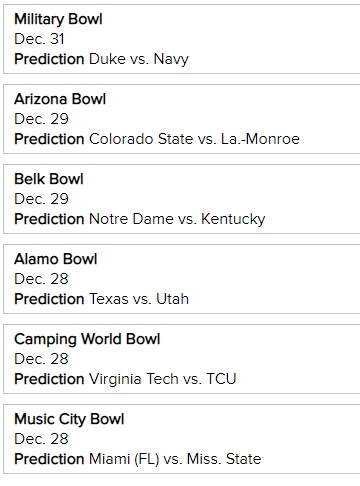Click the Military Bowl heading
This screenshot has width=360, height=486.
[x=58, y=19]
